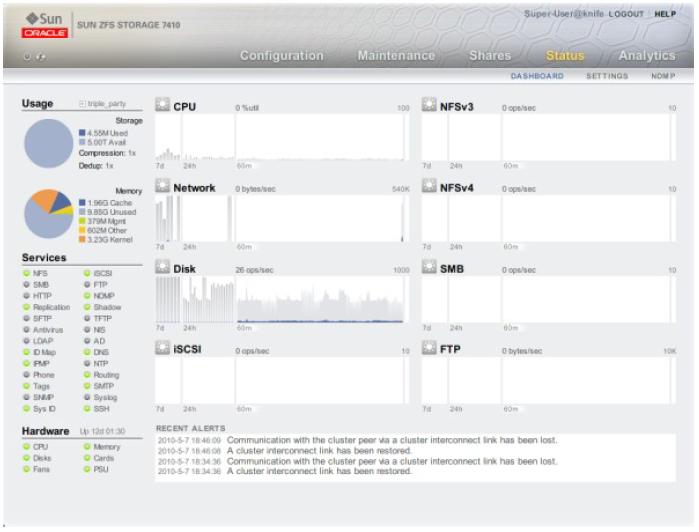This screenshot has width=699, height=532.
Task: Open the SMB analytics icon
Action: [429, 267]
